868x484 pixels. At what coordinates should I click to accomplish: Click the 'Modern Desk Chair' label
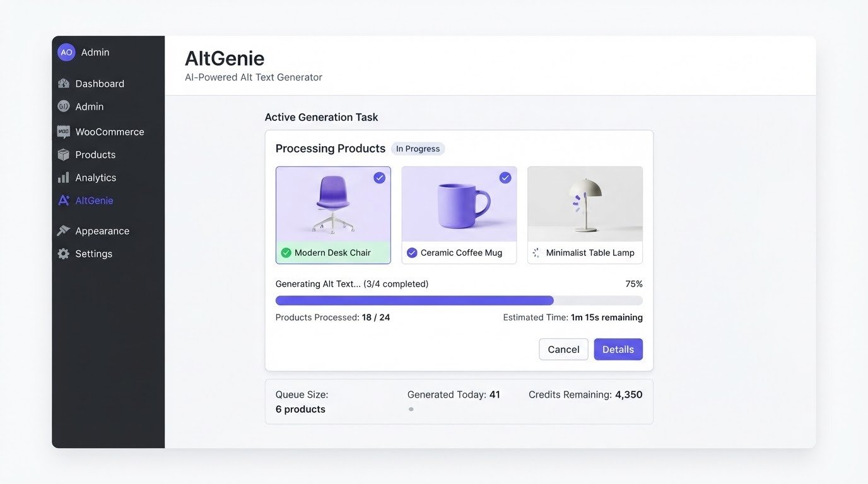[x=332, y=253]
